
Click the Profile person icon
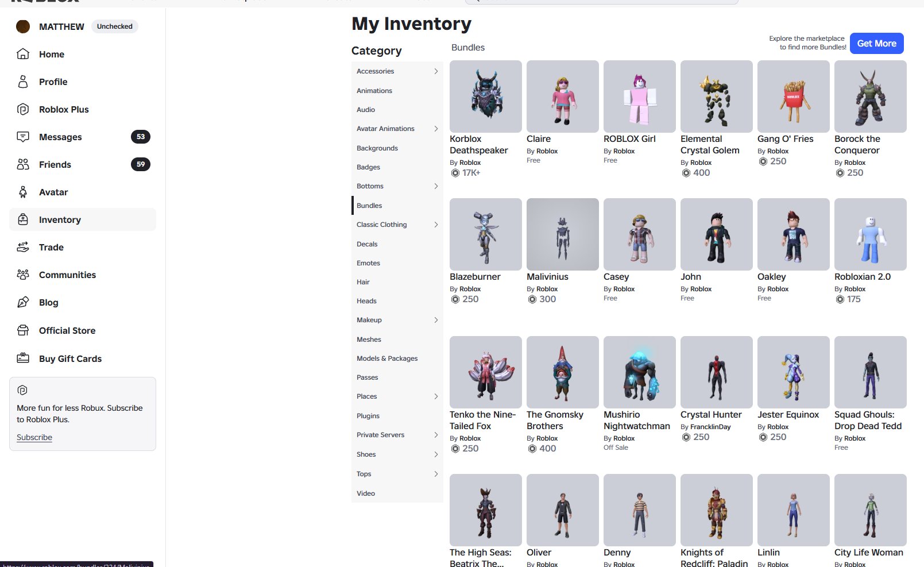click(23, 82)
